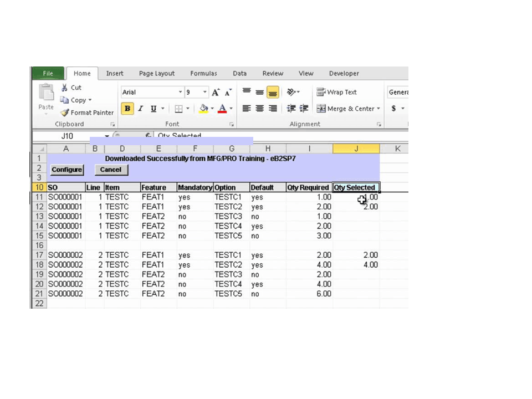Toggle Bold formatting
Screen dimensions: 532x399
coord(127,109)
